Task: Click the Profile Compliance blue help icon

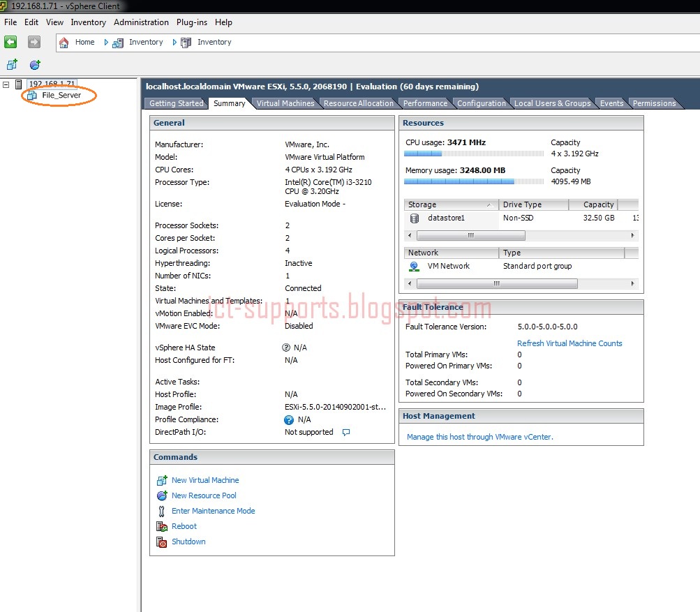Action: (289, 419)
